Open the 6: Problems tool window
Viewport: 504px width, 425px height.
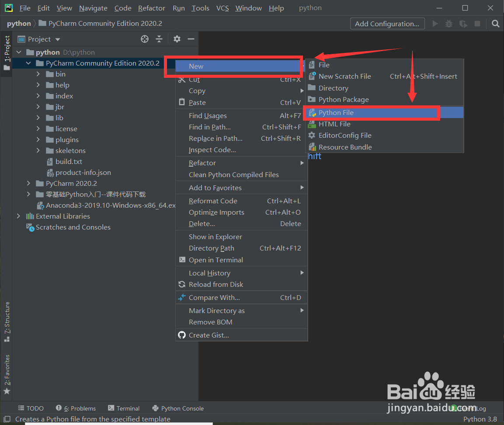(76, 408)
